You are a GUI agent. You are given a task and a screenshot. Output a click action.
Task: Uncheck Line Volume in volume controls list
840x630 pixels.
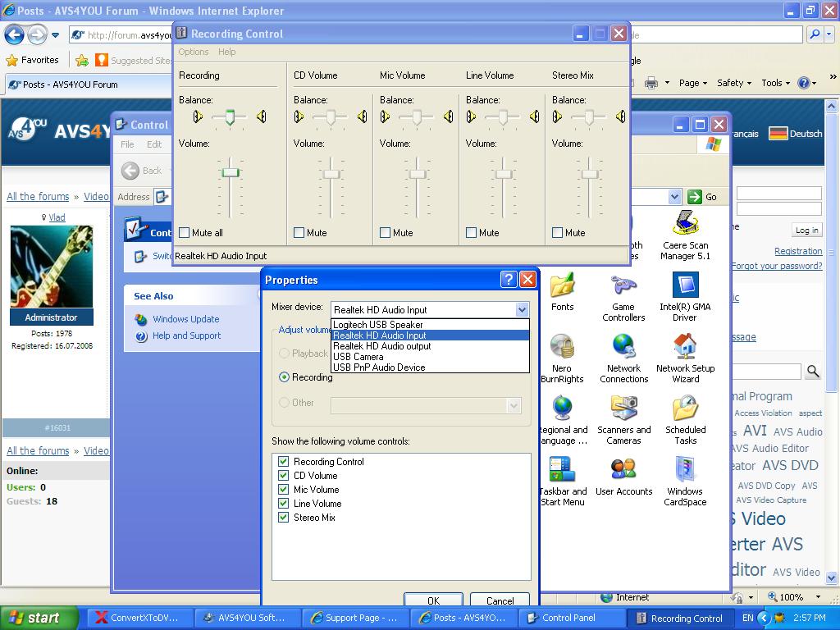coord(283,503)
